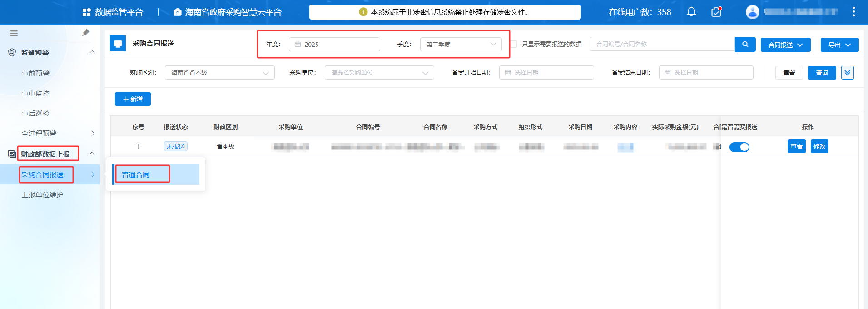Click the 查询 button

click(x=822, y=73)
